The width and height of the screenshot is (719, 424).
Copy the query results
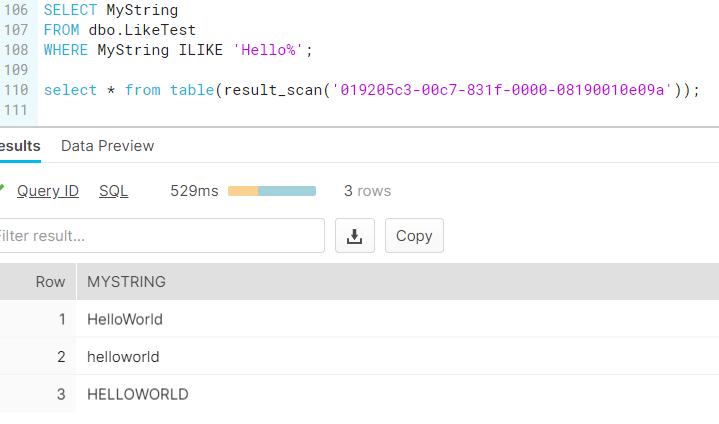(x=414, y=236)
